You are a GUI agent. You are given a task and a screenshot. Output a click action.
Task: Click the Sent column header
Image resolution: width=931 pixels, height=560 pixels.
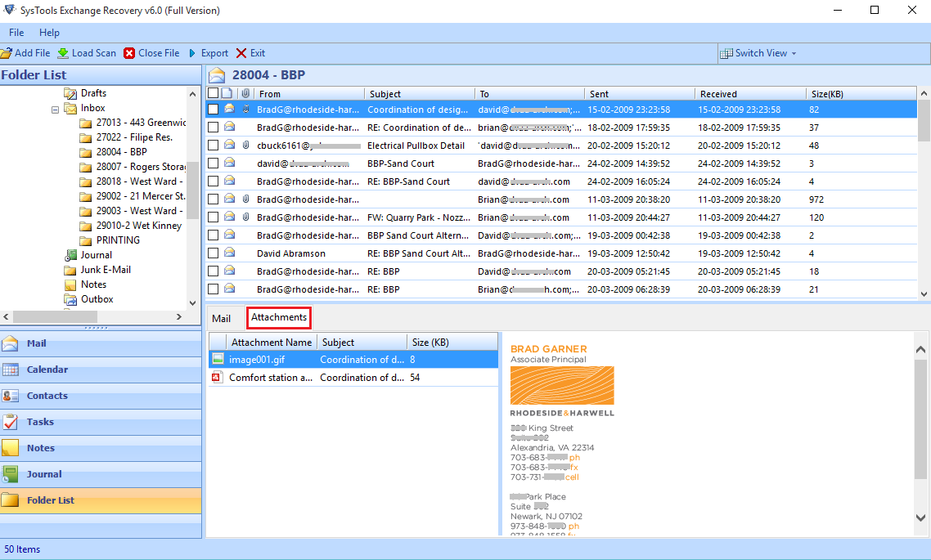tap(640, 94)
